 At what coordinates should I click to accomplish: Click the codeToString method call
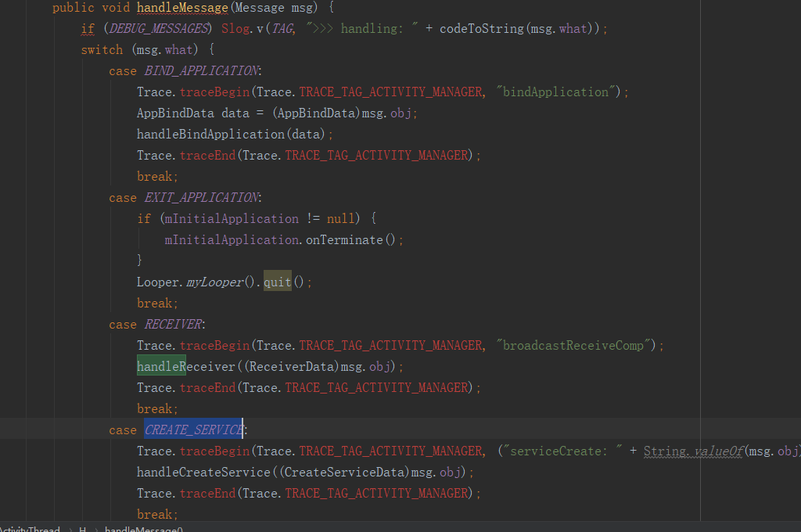[481, 29]
